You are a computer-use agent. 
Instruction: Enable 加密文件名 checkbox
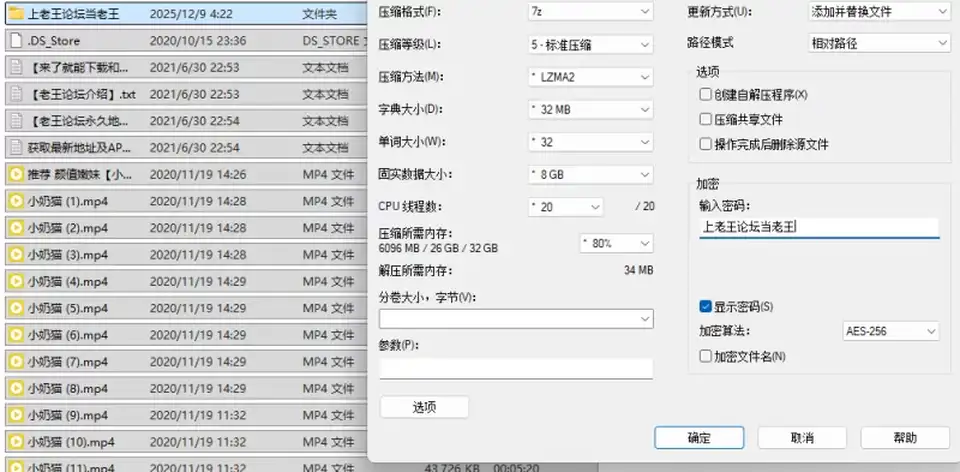click(x=705, y=356)
